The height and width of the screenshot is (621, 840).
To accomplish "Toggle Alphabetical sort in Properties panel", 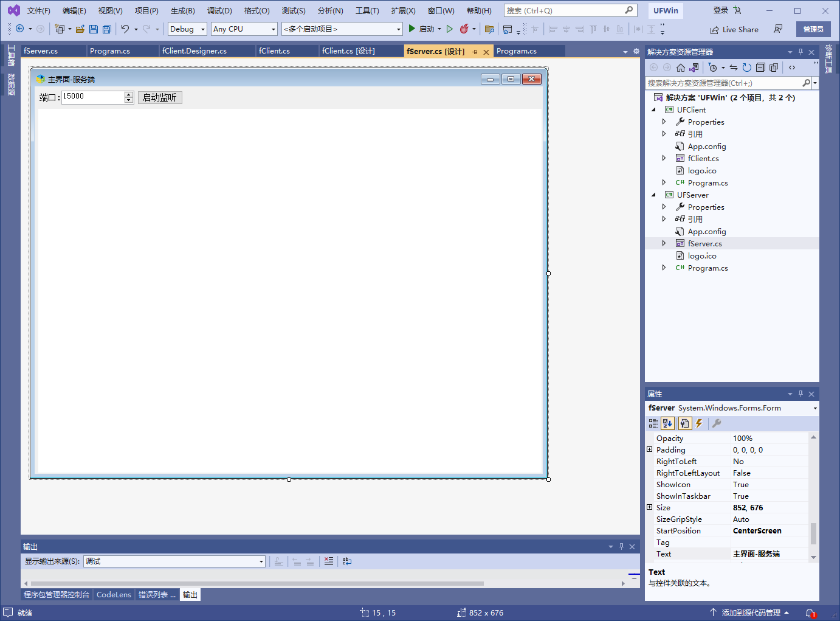I will [x=668, y=423].
